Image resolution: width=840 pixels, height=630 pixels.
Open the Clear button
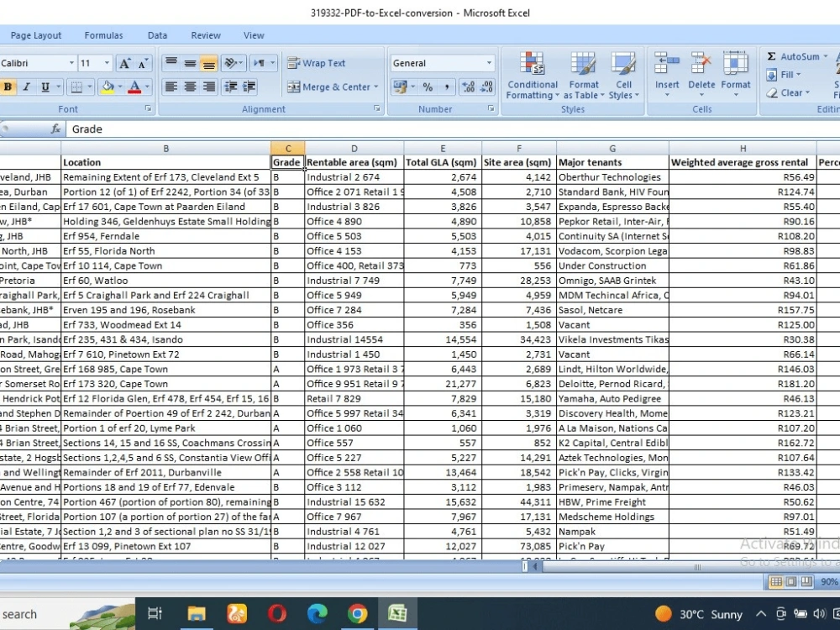click(788, 92)
